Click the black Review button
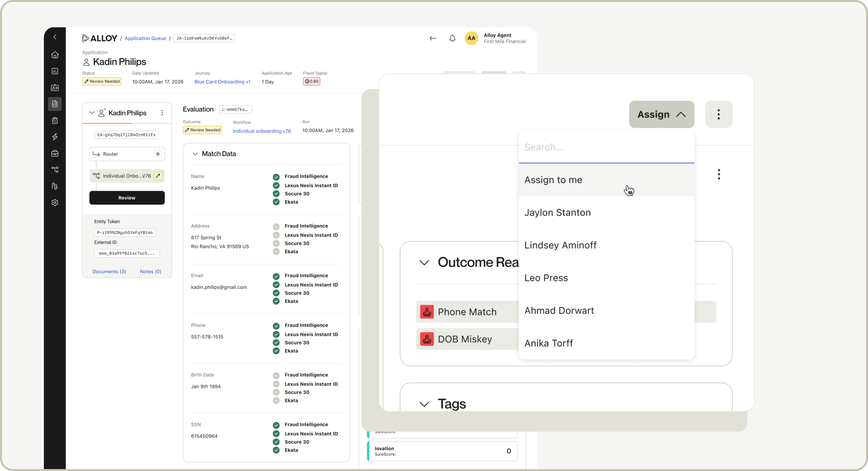Viewport: 868px width, 471px height. click(x=127, y=198)
